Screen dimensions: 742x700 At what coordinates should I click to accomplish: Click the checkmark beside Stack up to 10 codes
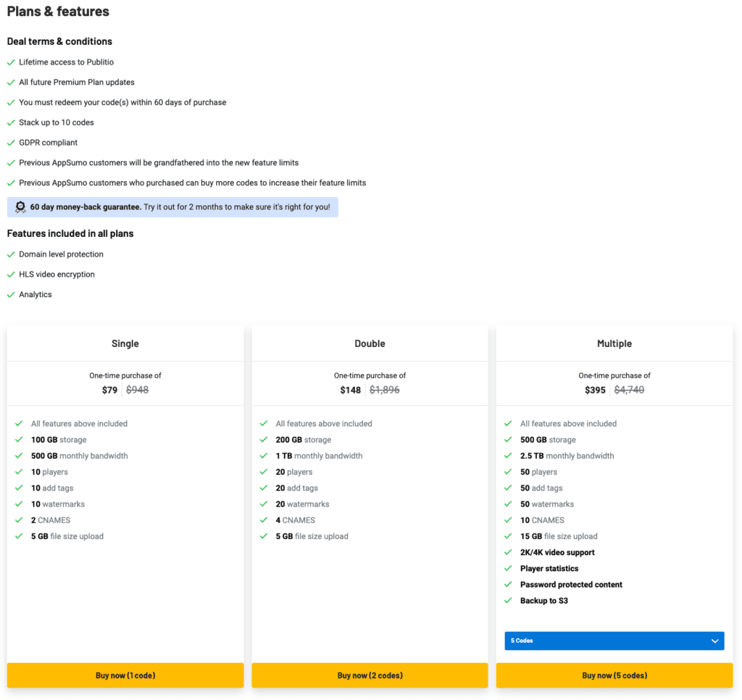(11, 123)
